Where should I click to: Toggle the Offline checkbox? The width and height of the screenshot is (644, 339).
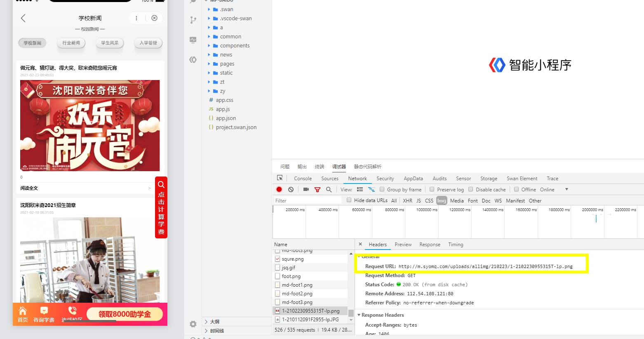[516, 189]
